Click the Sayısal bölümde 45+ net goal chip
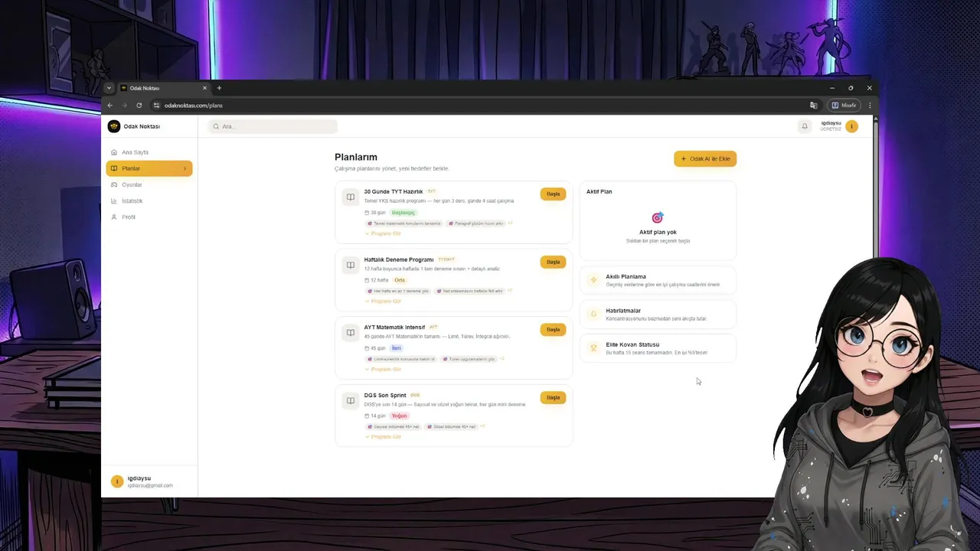 pos(394,426)
